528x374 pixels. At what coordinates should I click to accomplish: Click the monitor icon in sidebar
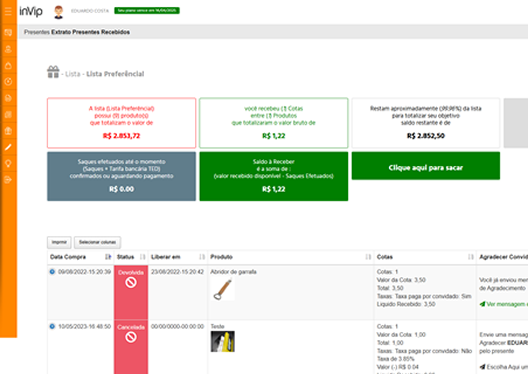tap(8, 32)
